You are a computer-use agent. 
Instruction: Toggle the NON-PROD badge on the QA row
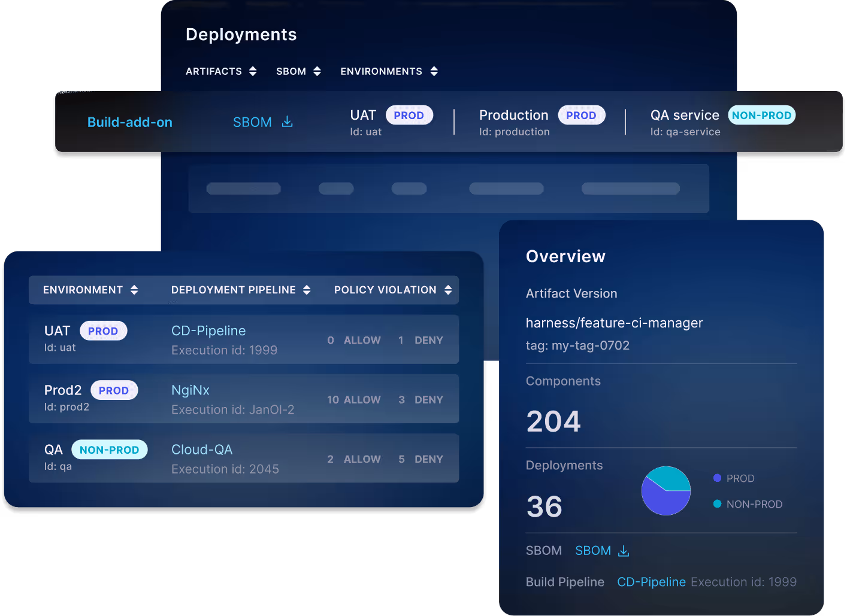[x=110, y=449]
